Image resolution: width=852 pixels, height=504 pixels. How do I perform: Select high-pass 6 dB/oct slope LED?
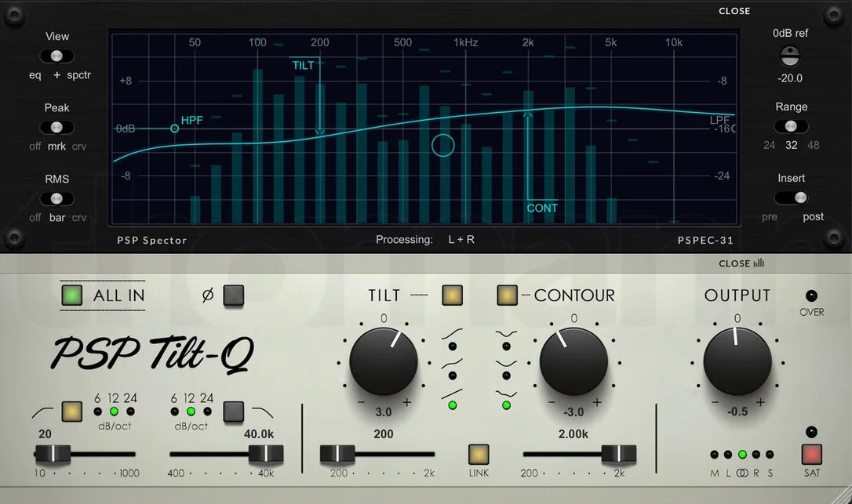point(98,412)
